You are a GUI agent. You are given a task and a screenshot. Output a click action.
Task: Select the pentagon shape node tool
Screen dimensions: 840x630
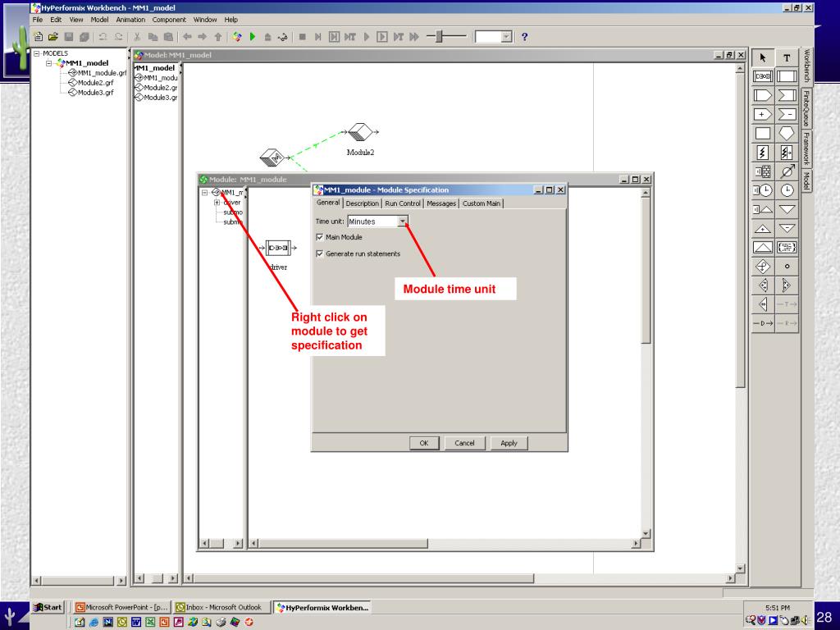(787, 134)
